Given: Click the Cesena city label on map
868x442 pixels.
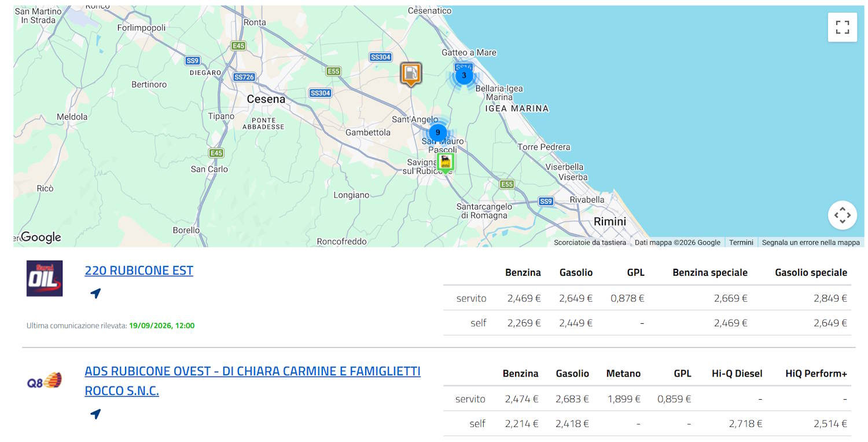Looking at the screenshot, I should (x=266, y=99).
